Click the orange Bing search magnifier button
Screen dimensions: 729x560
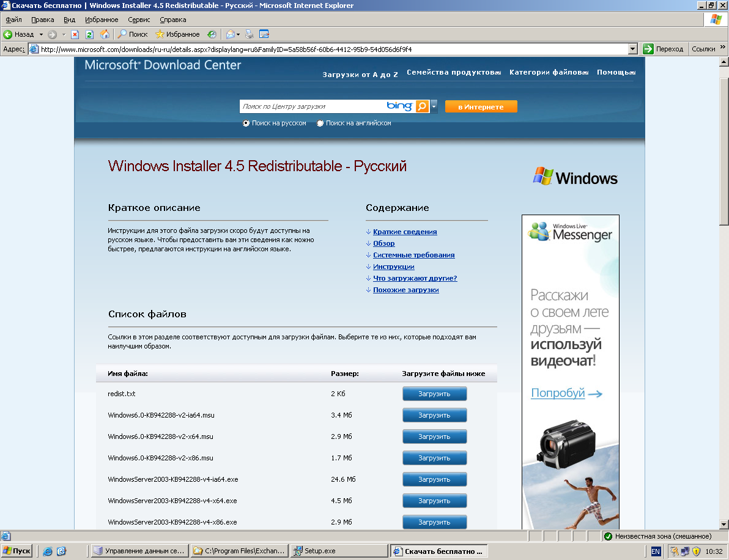[x=422, y=106]
